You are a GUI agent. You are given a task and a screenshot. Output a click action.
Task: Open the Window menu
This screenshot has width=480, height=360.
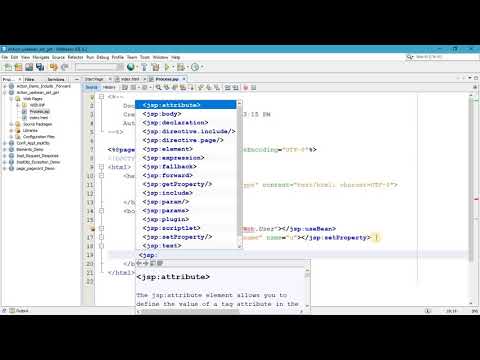point(160,57)
